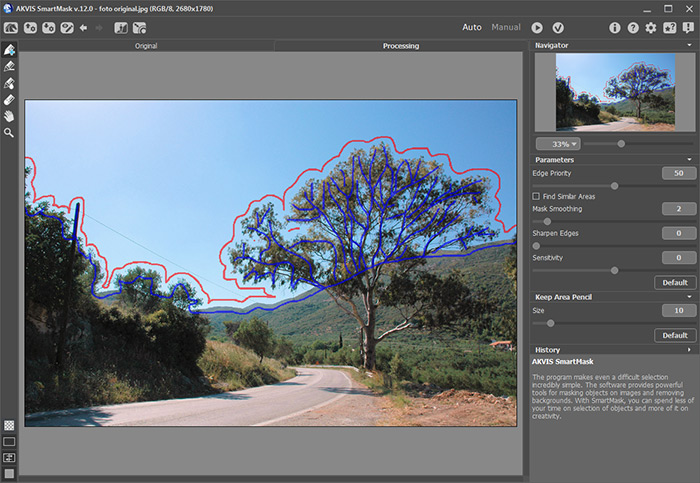Click the Edge Priority value field 50
The width and height of the screenshot is (700, 483).
(x=679, y=173)
